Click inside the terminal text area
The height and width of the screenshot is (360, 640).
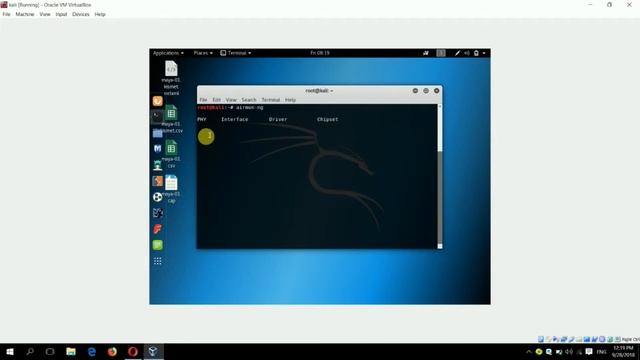coord(317,176)
